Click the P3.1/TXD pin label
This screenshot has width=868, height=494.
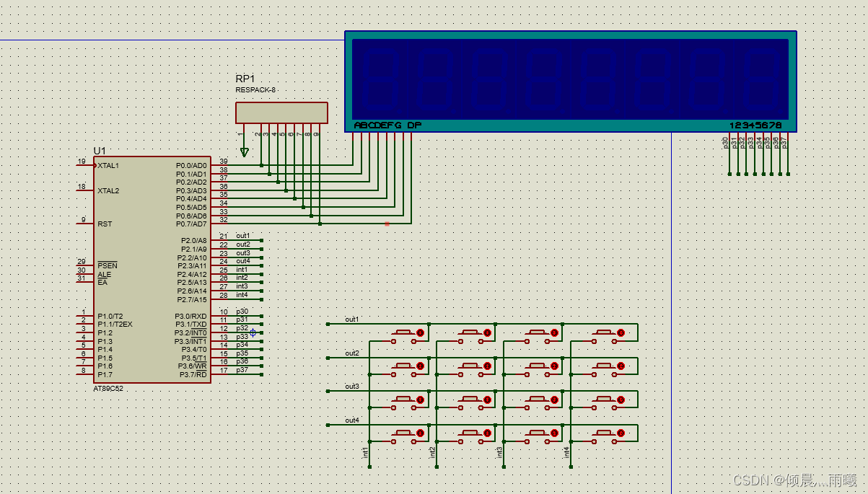[190, 325]
